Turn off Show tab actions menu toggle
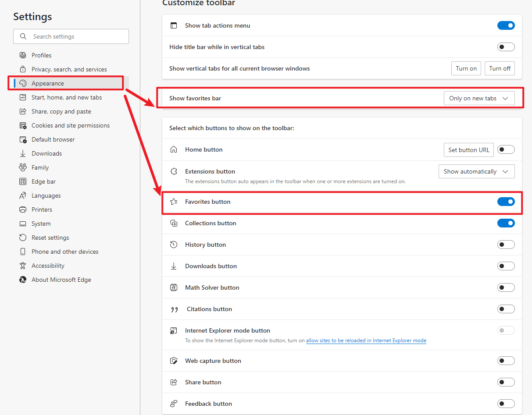The width and height of the screenshot is (532, 415). click(x=506, y=25)
